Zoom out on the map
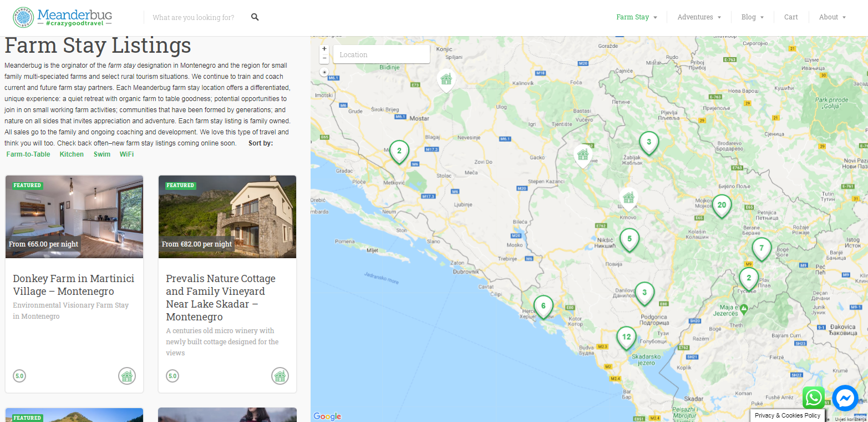 tap(324, 58)
